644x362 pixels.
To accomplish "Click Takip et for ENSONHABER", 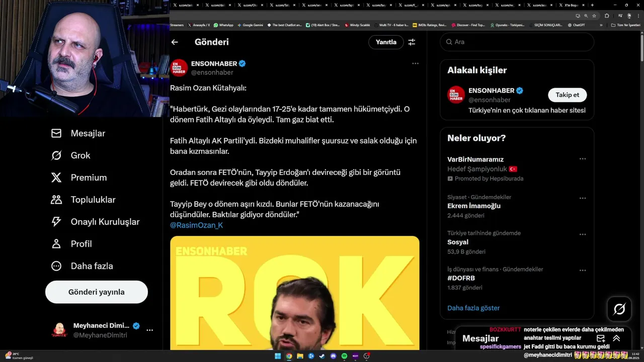I will pos(567,95).
